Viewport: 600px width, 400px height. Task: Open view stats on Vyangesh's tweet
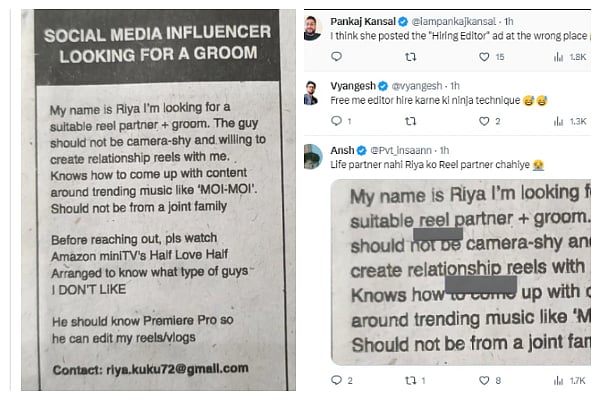coord(558,121)
